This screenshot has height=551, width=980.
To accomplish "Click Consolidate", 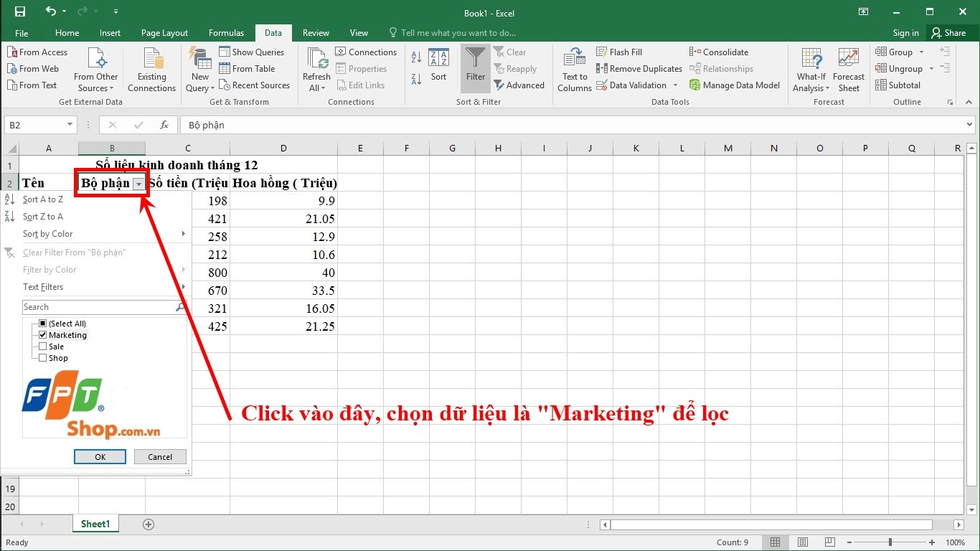I will [x=719, y=52].
